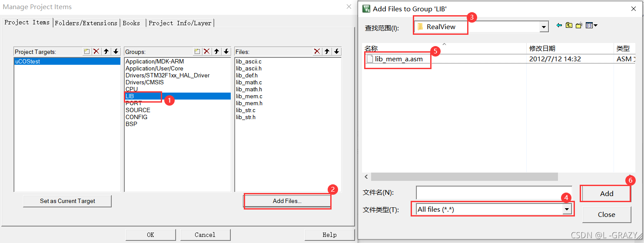Click lib_mem_a.asm file icon
Viewport: 644px width, 243px height.
point(370,59)
